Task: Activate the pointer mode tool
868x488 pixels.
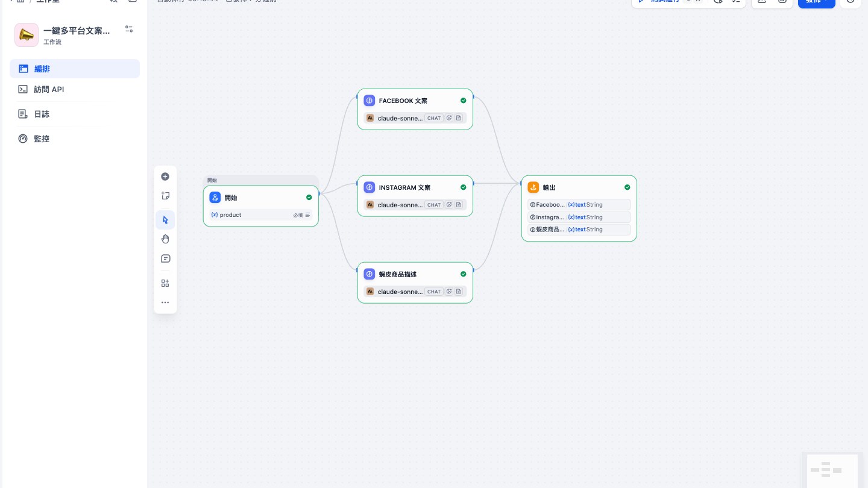Action: [165, 220]
